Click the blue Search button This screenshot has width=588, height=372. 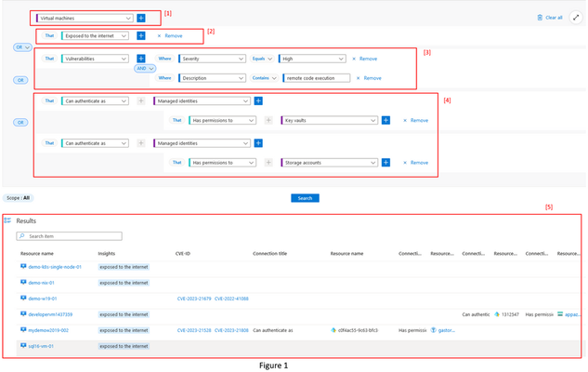(x=305, y=198)
